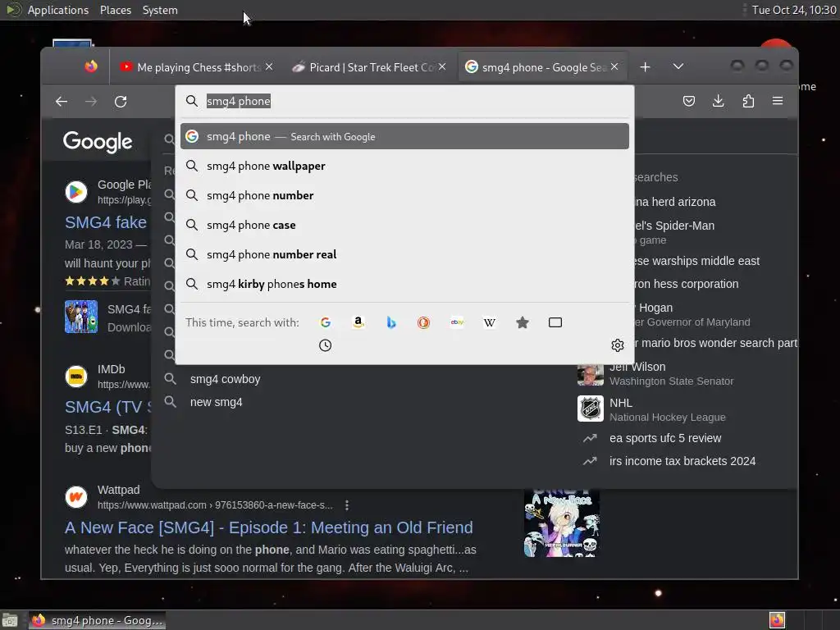This screenshot has width=840, height=630.
Task: List all tabs with chevron button
Action: tap(678, 66)
